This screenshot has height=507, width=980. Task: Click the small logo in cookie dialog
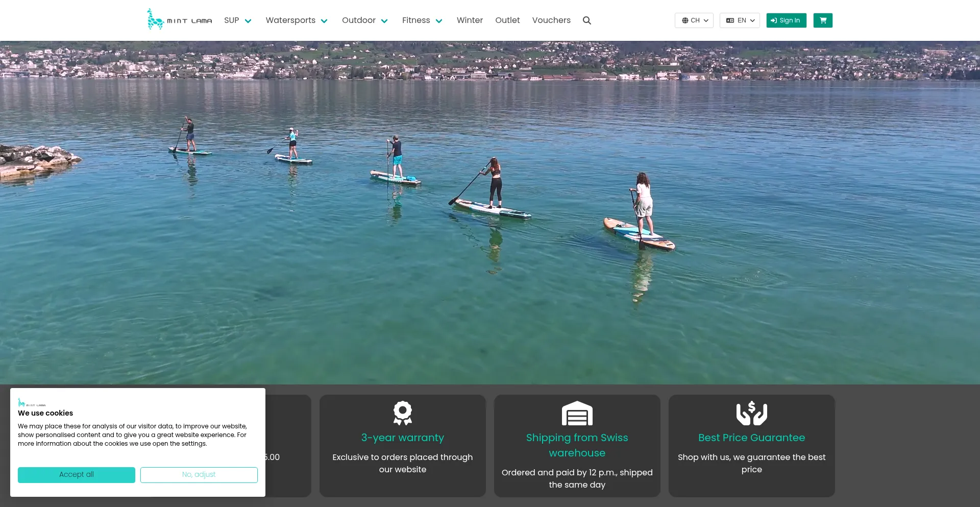click(32, 402)
